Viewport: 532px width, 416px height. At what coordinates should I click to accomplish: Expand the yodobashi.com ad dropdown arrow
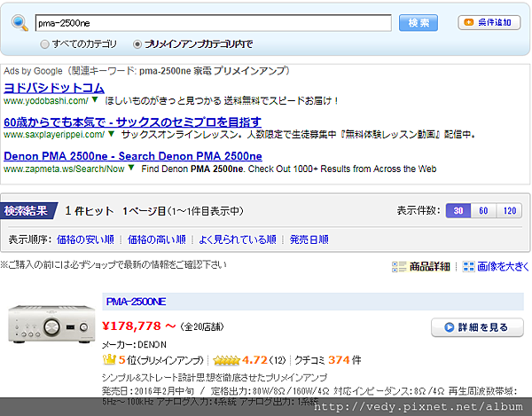[x=95, y=99]
